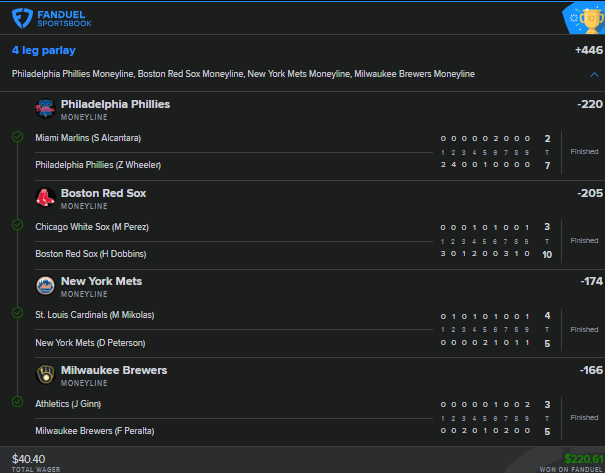Click the -220 Phillies odds
605x473 pixels.
[x=590, y=104]
